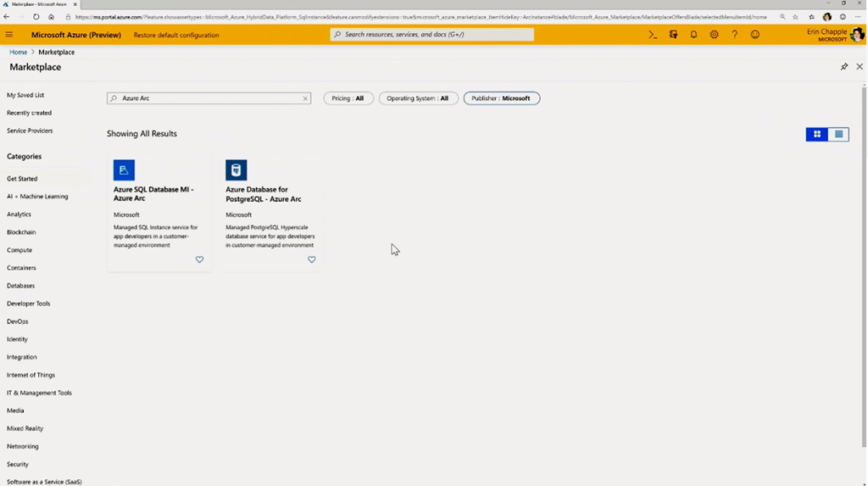Open Azure Cloud Shell icon

pos(653,35)
